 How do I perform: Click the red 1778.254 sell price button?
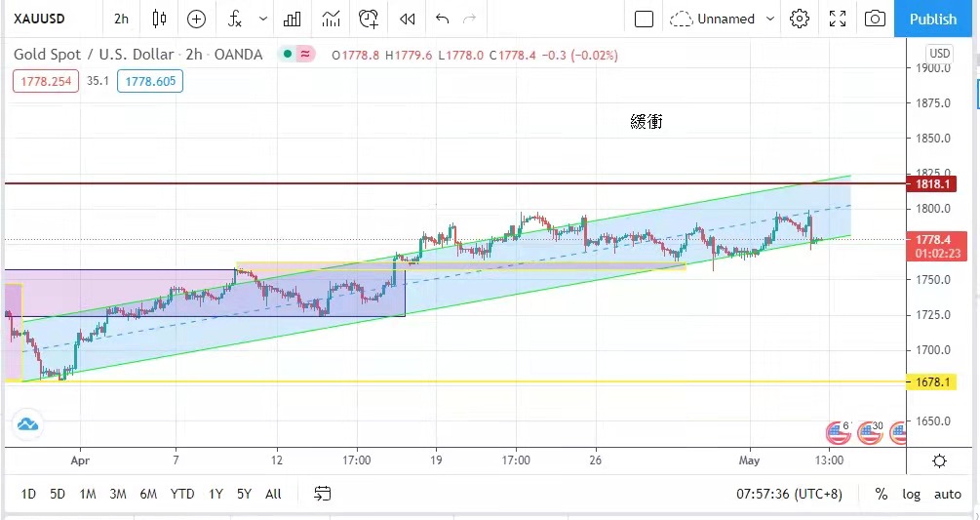[45, 81]
